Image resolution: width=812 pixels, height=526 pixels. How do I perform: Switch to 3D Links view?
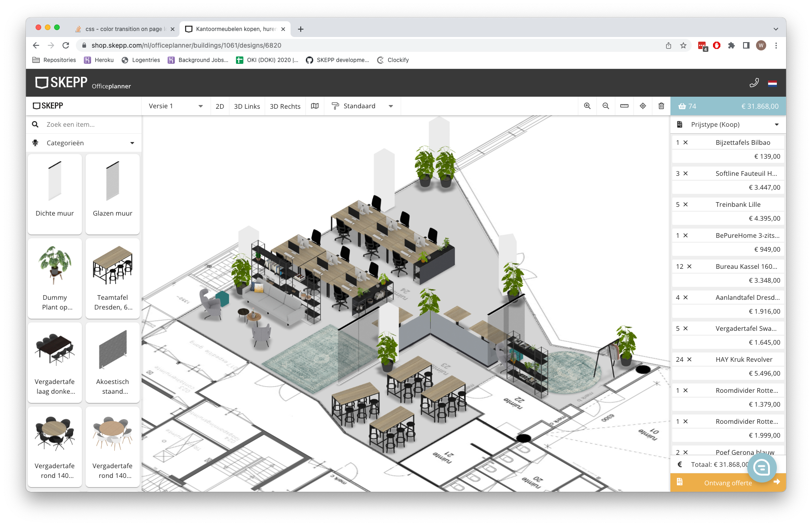(x=247, y=106)
